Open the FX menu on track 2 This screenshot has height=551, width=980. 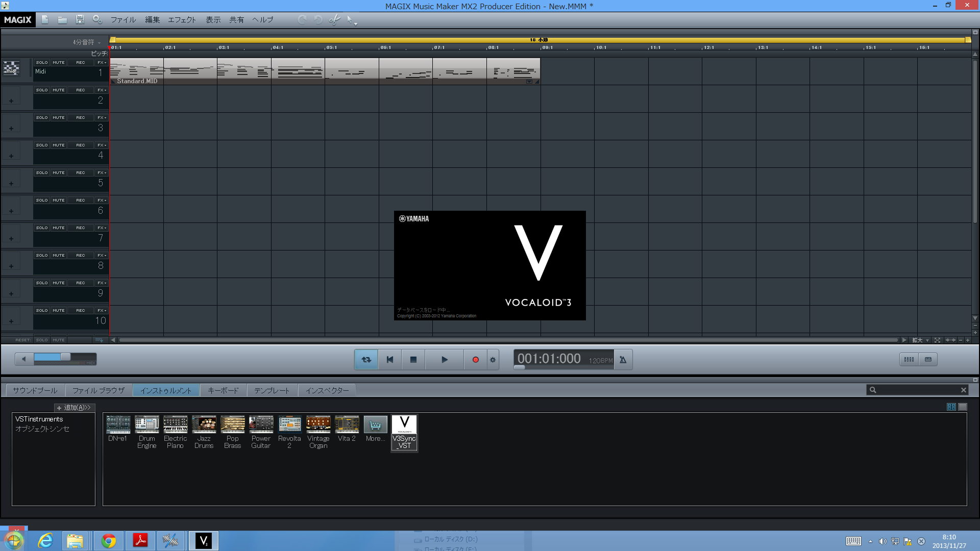tap(102, 90)
